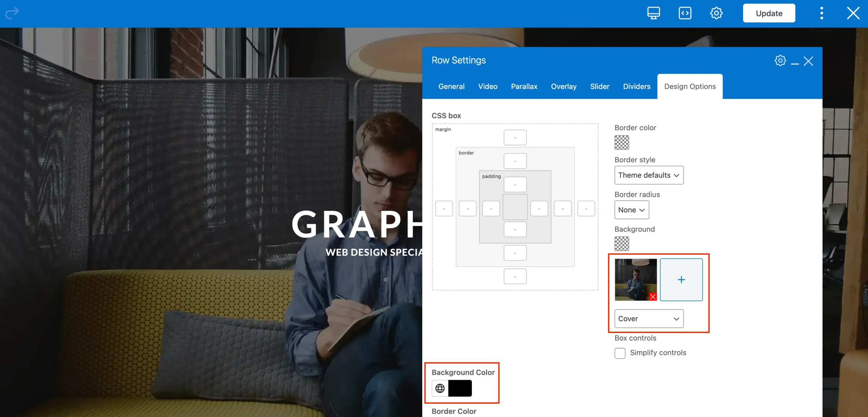
Task: Enable Simplify controls checkbox
Action: point(620,353)
